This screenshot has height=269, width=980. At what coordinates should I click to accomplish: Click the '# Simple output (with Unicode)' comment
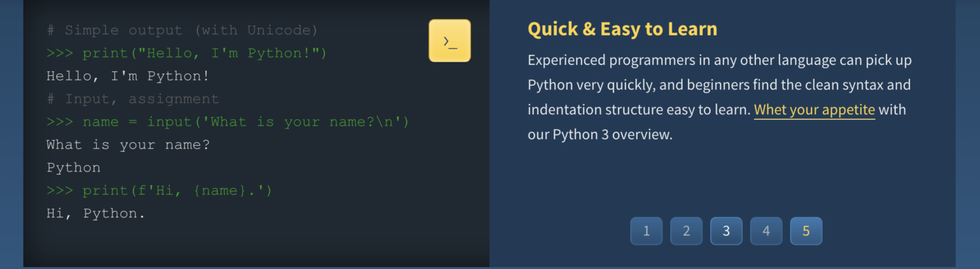(x=182, y=30)
